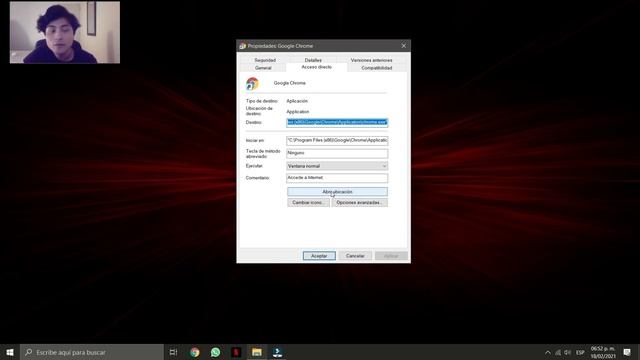
Task: Open the blue app beside File Explorer
Action: (x=278, y=352)
